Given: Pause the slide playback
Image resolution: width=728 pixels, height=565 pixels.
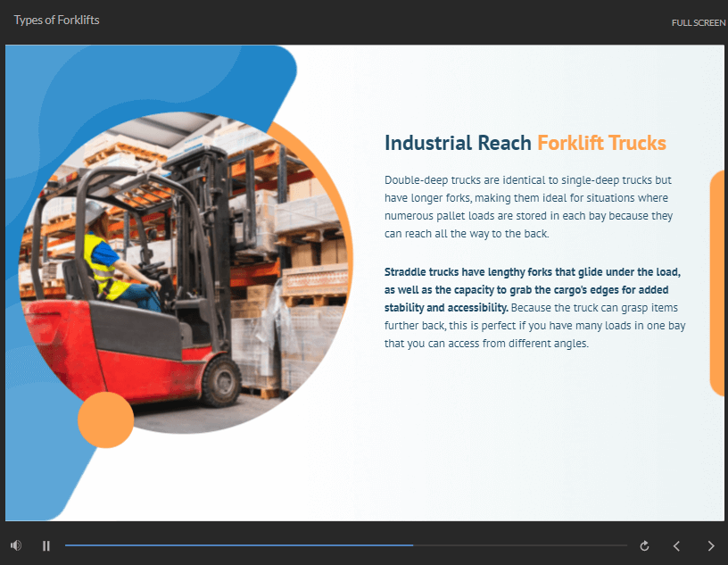Looking at the screenshot, I should click(46, 545).
